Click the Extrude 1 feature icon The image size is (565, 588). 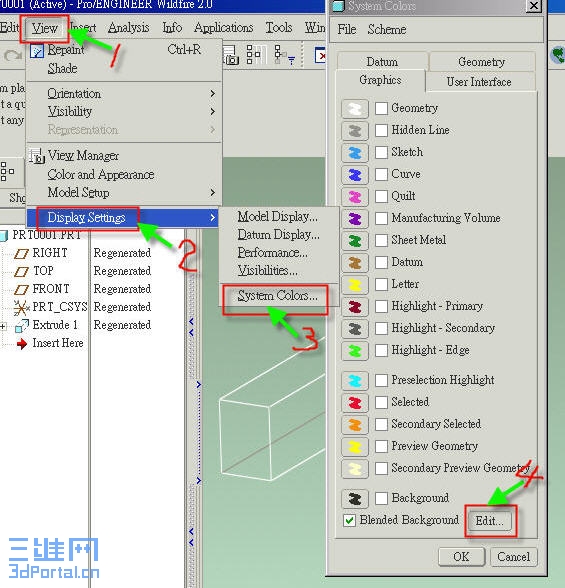tap(22, 326)
